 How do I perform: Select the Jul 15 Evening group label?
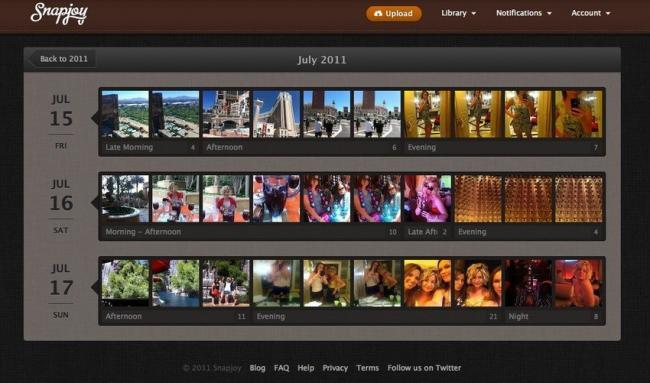[422, 147]
